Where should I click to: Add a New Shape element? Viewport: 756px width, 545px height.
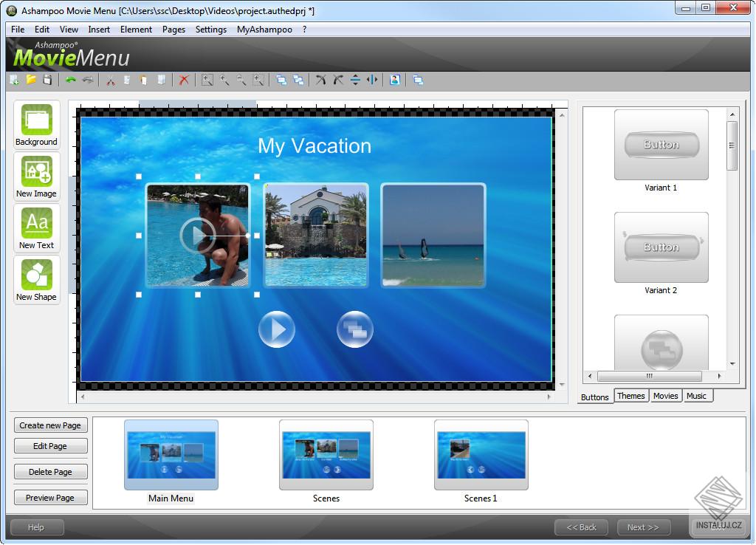[x=37, y=280]
